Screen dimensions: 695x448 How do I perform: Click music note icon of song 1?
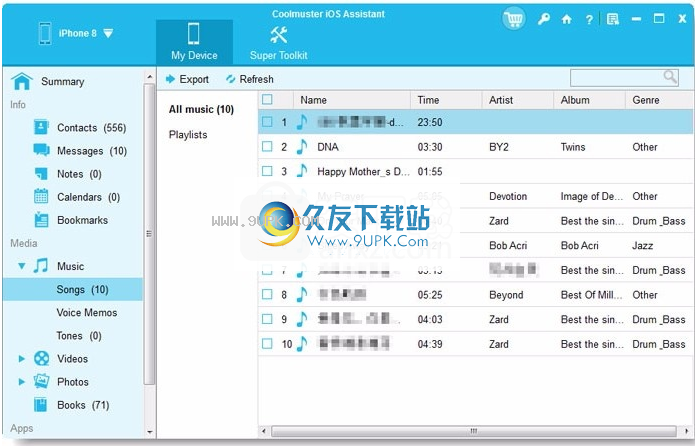tap(302, 122)
